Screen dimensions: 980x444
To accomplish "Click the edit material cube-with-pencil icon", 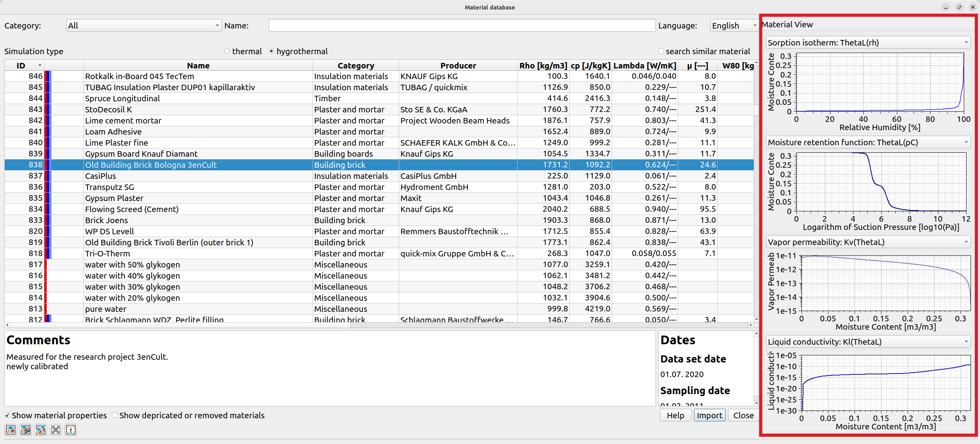I will tap(26, 430).
